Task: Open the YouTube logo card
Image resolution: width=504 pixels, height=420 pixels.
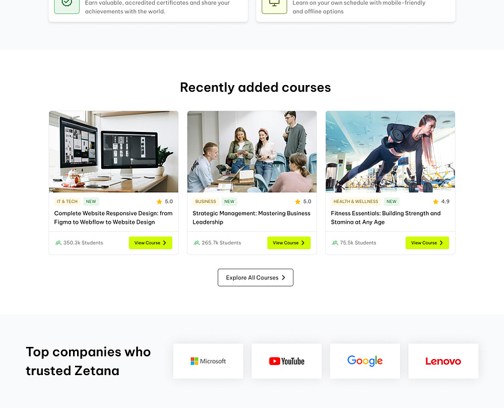Action: (287, 361)
